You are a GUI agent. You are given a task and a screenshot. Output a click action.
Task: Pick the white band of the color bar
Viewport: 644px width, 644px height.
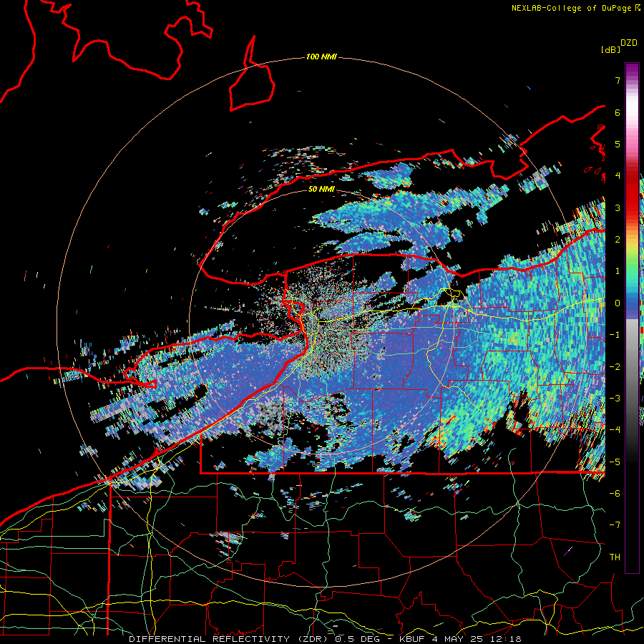pyautogui.click(x=632, y=106)
